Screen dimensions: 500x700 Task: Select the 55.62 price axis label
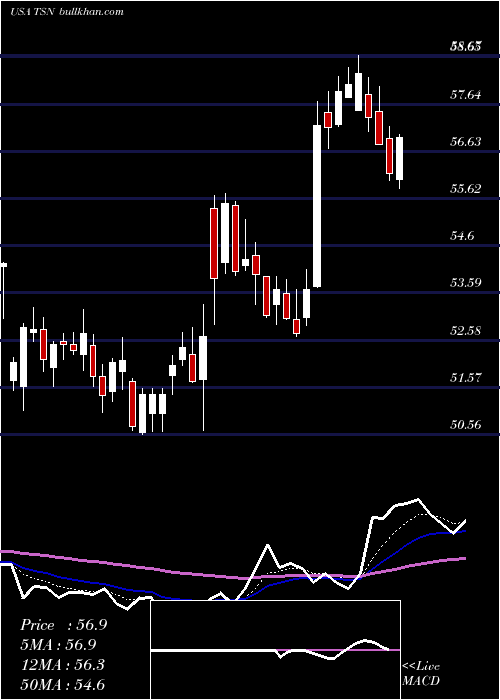(466, 188)
